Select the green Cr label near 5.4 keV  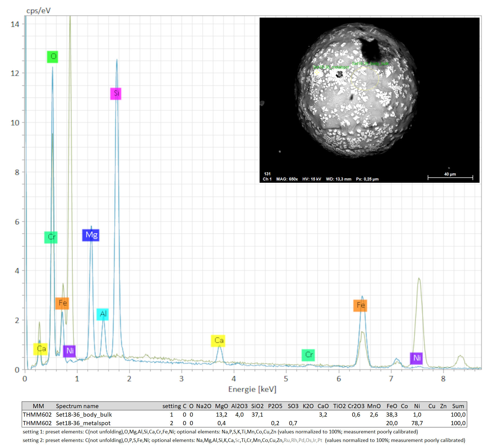pyautogui.click(x=308, y=355)
